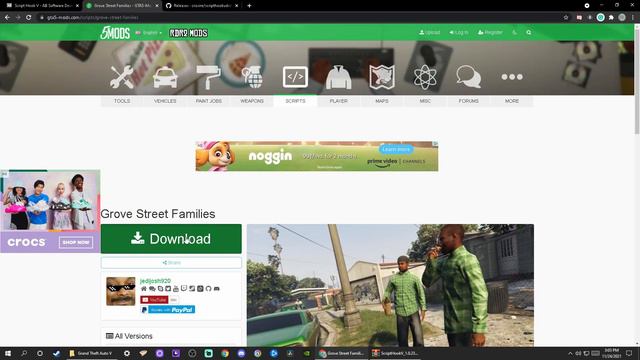Toggle night mode moon icon

pos(515,32)
